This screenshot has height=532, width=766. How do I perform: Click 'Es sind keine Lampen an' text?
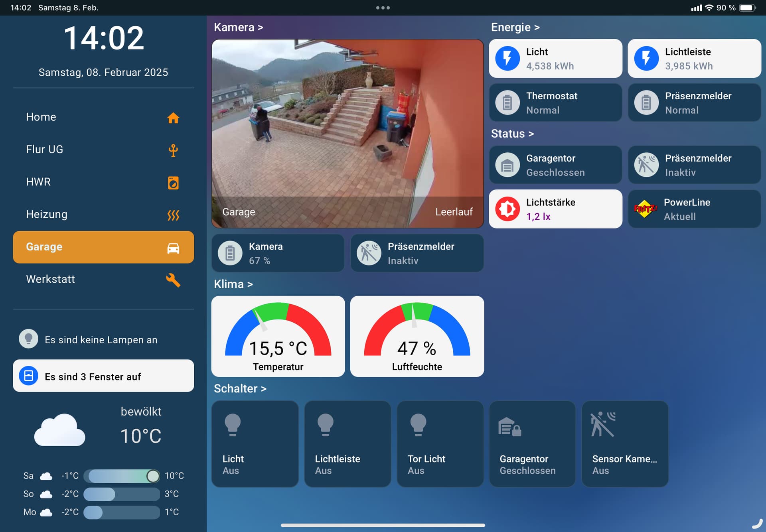[x=101, y=340]
